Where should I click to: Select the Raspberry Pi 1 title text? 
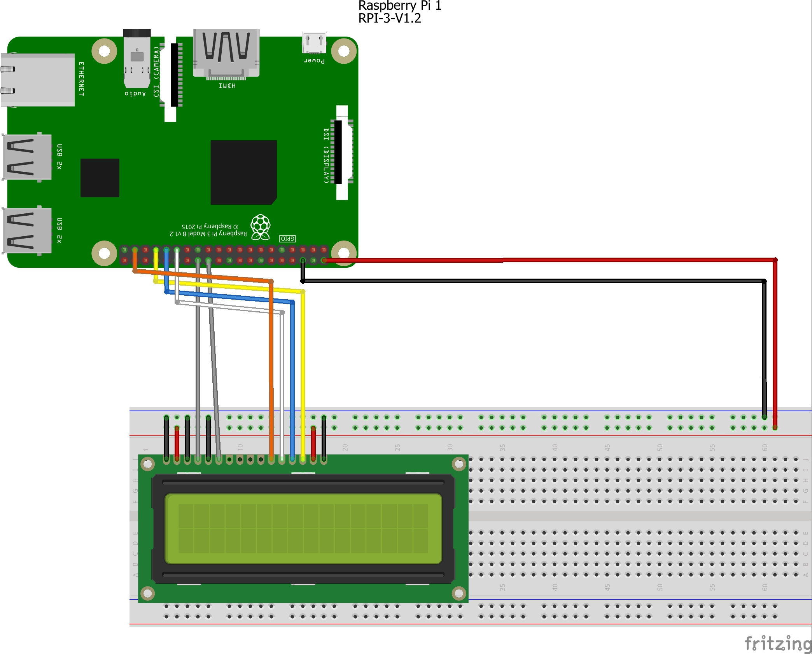(401, 6)
